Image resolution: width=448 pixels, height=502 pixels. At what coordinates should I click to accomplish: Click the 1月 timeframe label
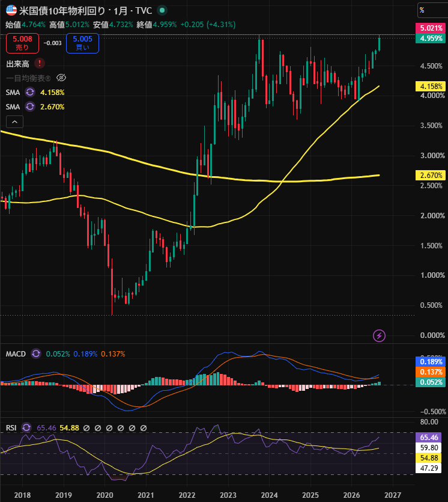tap(121, 11)
